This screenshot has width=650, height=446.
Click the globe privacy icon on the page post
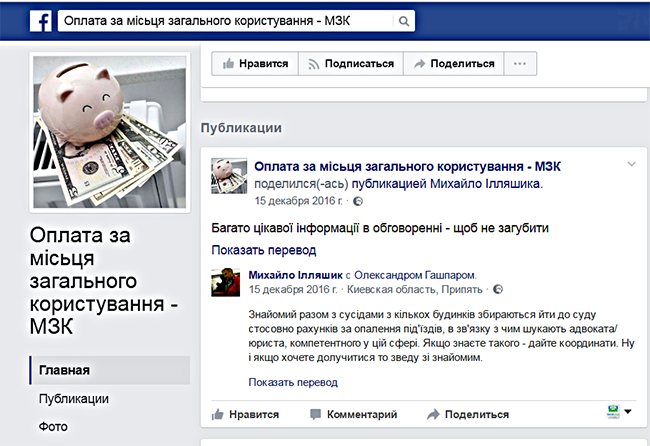coord(357,201)
